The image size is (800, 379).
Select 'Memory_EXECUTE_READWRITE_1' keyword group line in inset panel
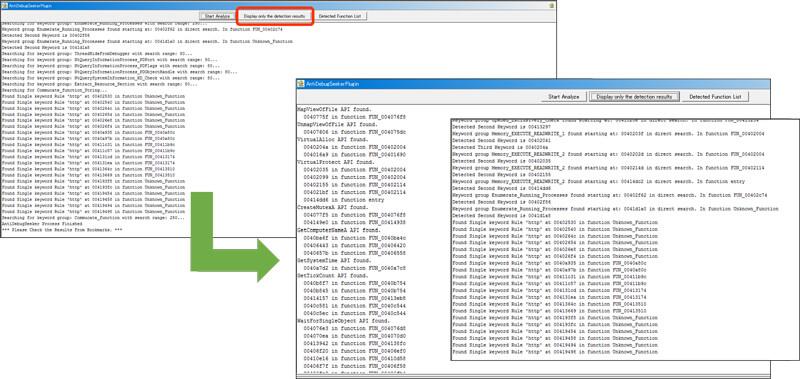pos(608,133)
